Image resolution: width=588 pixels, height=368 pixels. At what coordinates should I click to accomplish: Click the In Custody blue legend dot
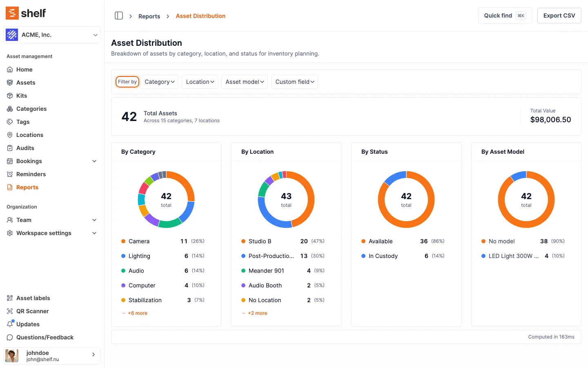[x=363, y=256]
